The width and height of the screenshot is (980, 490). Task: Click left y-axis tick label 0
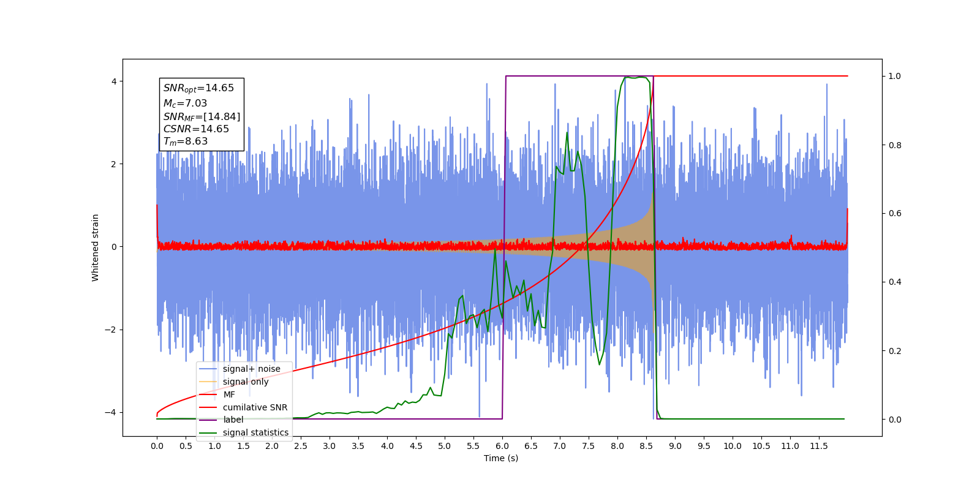tap(114, 247)
